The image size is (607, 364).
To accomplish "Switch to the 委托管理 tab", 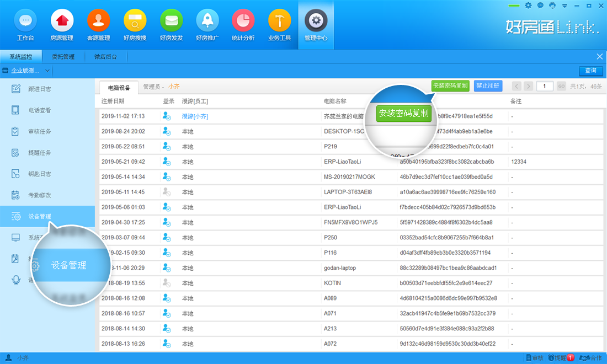I will point(63,56).
